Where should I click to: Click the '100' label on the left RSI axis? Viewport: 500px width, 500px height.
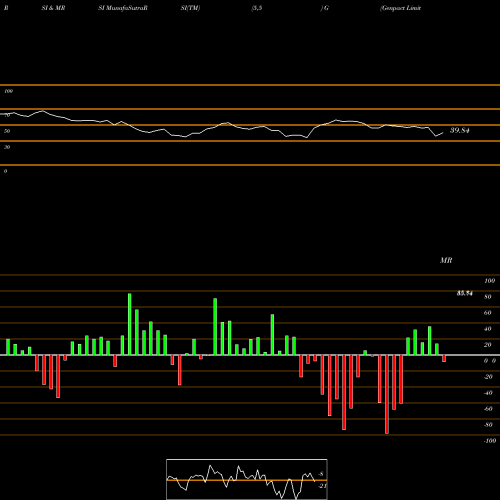(8, 91)
